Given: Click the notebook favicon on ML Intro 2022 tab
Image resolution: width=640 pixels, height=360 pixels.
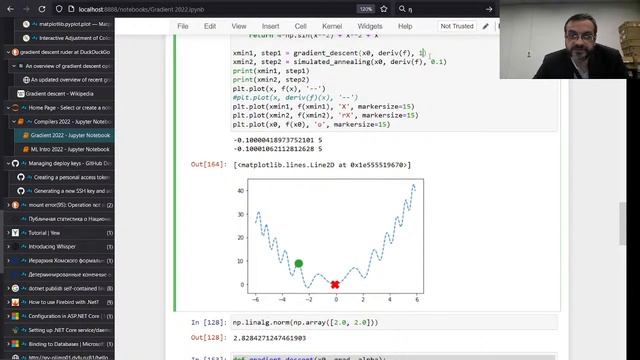Looking at the screenshot, I should pos(26,149).
